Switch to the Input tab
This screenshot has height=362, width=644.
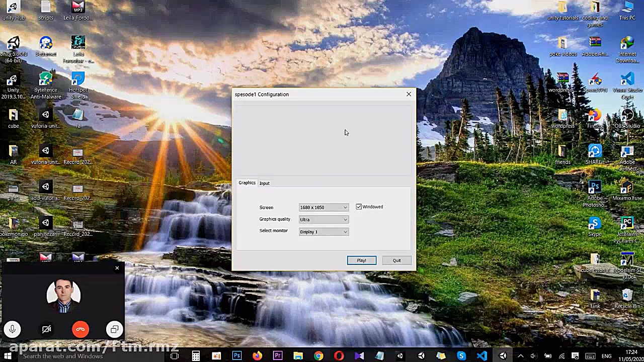click(x=265, y=183)
